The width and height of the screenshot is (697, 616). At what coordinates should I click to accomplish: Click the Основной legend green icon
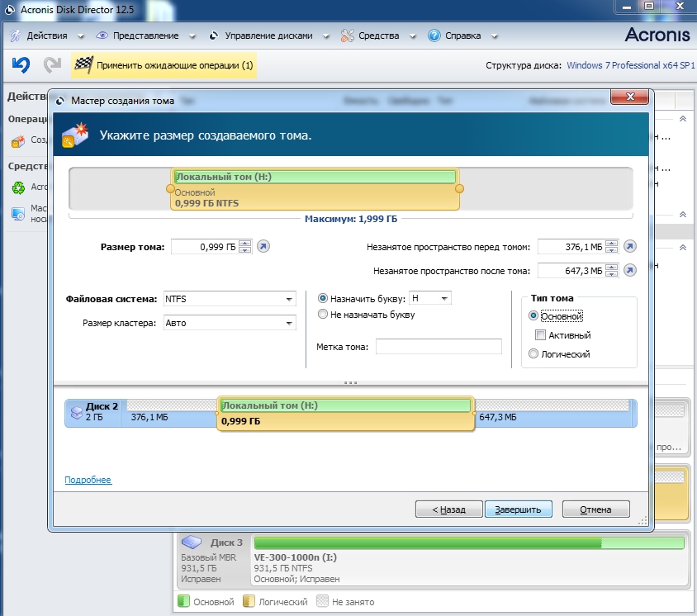click(x=183, y=601)
